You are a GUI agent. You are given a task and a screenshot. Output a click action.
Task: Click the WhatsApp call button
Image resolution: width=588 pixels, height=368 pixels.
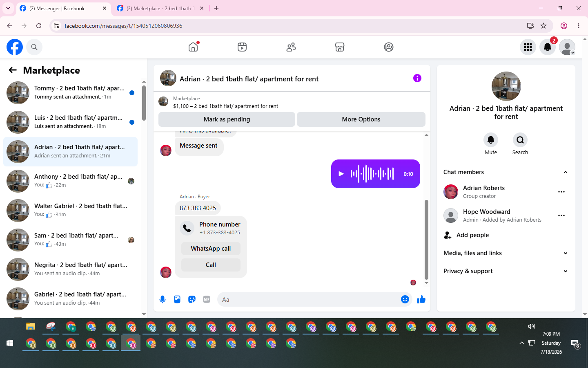(211, 249)
